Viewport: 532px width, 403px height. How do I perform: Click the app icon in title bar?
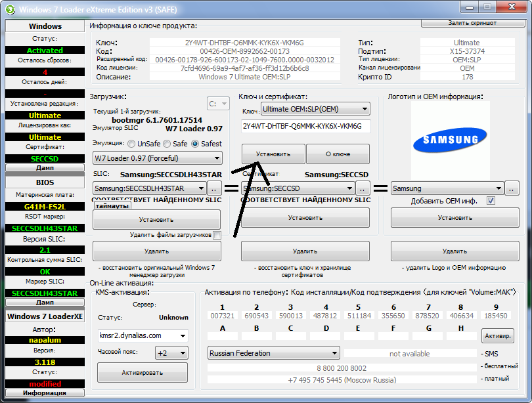(x=10, y=9)
